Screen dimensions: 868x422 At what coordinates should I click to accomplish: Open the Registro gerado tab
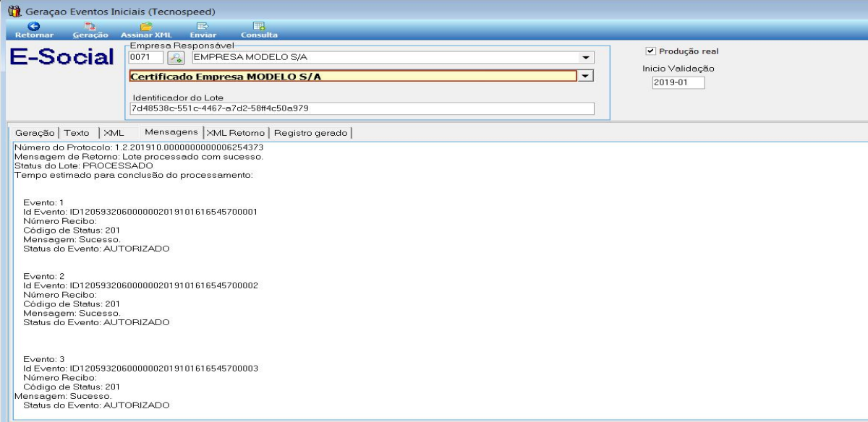310,133
